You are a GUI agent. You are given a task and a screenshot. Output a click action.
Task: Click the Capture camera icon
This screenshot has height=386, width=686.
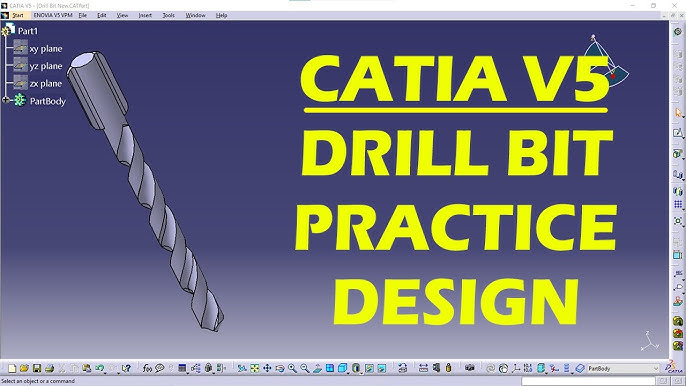(x=469, y=368)
